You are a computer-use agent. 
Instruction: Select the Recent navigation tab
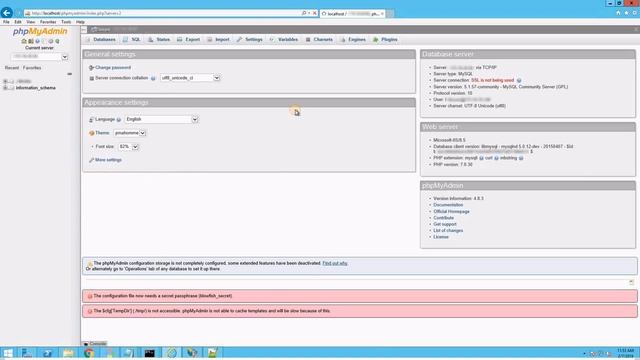click(x=12, y=68)
